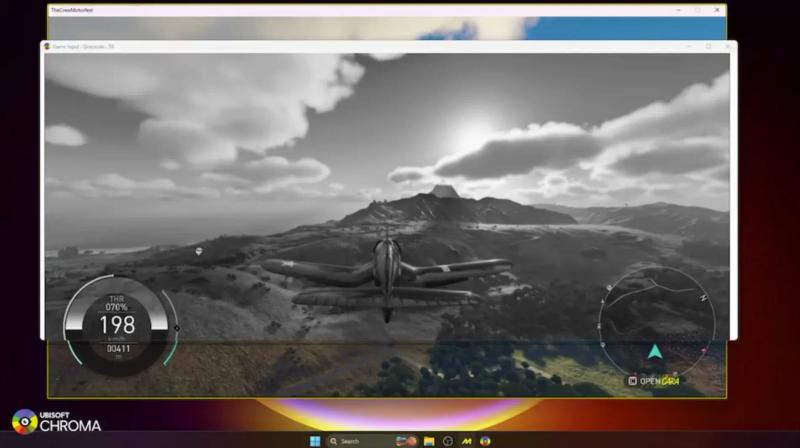Click the Chroma grayscale window title icon
Screen dimensions: 800x448
tap(47, 46)
